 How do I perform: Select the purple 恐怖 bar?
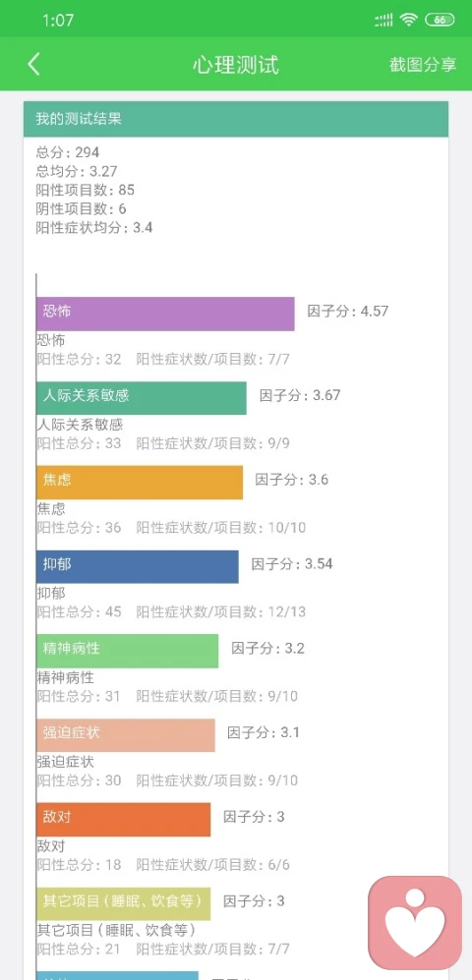tap(165, 314)
